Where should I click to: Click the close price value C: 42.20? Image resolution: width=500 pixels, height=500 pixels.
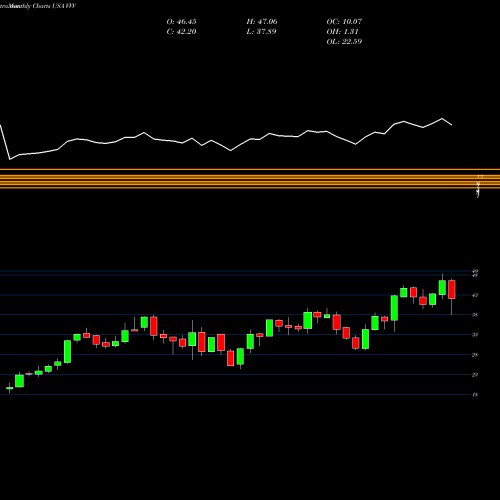181,32
